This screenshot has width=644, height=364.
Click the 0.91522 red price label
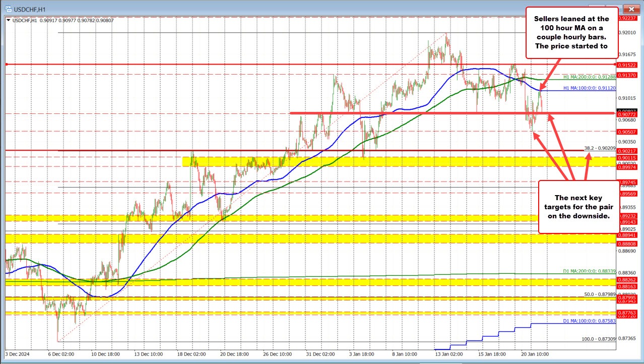pos(627,65)
